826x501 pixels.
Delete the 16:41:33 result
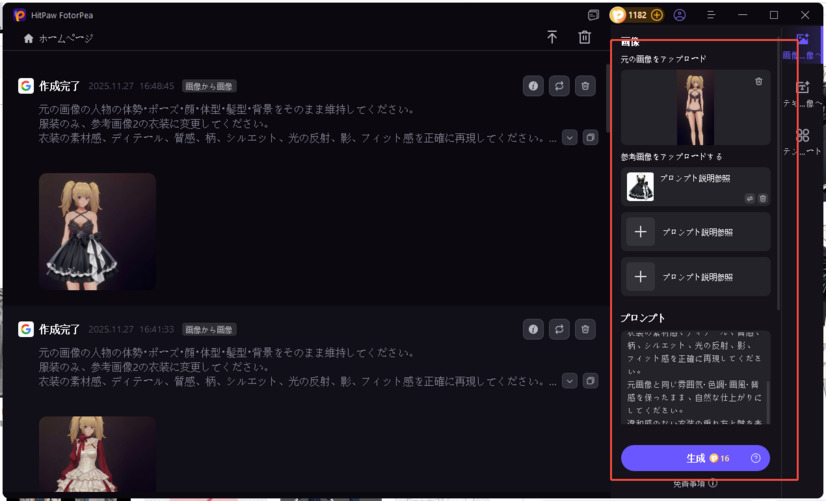click(585, 329)
